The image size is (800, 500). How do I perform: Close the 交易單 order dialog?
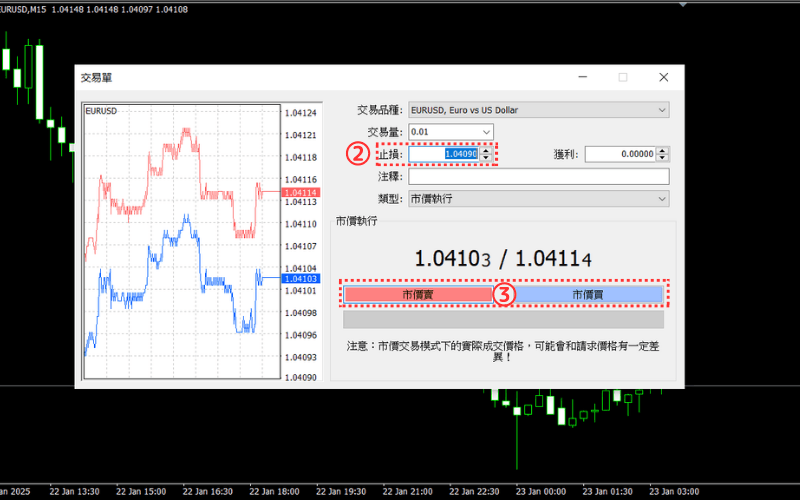pyautogui.click(x=663, y=77)
